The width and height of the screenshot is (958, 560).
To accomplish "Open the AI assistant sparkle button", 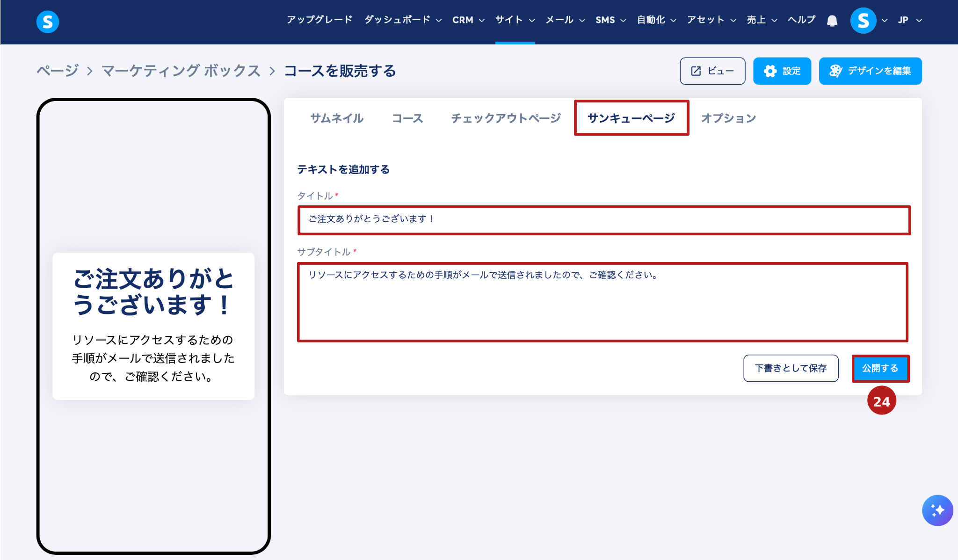I will [x=937, y=510].
